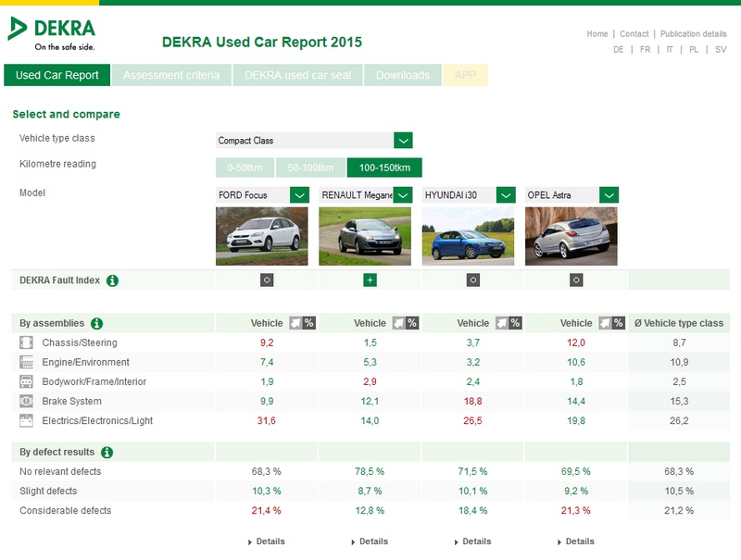
Task: Click the Engine/Environment assembly icon
Action: (x=26, y=362)
